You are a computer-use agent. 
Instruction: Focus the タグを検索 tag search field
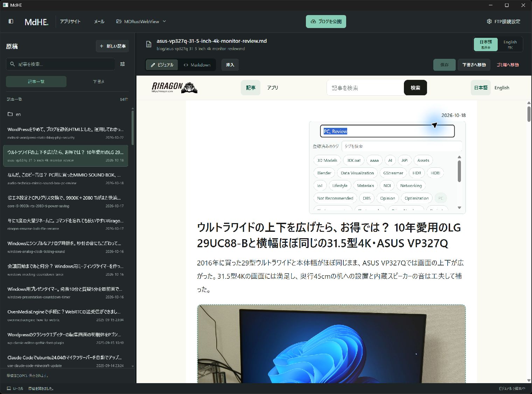402,146
